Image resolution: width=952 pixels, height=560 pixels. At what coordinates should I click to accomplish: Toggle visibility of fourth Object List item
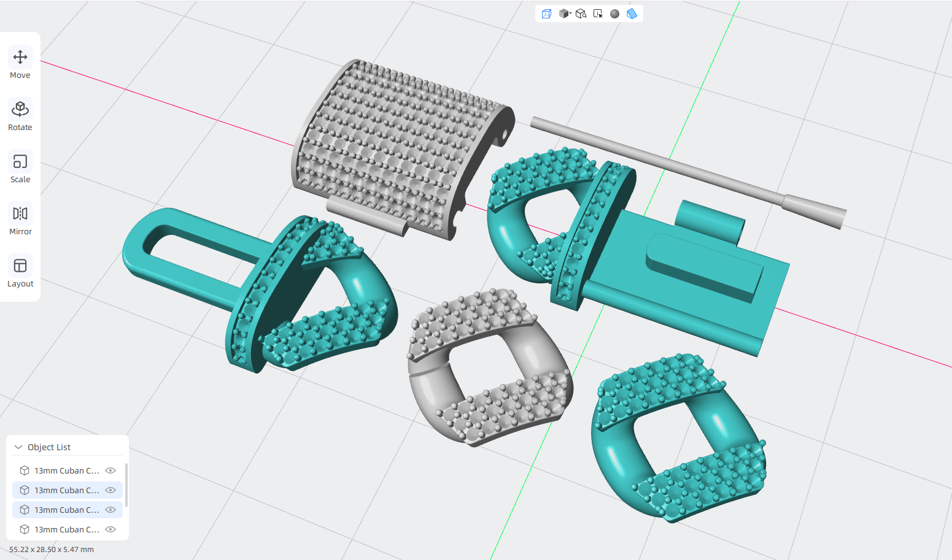110,529
